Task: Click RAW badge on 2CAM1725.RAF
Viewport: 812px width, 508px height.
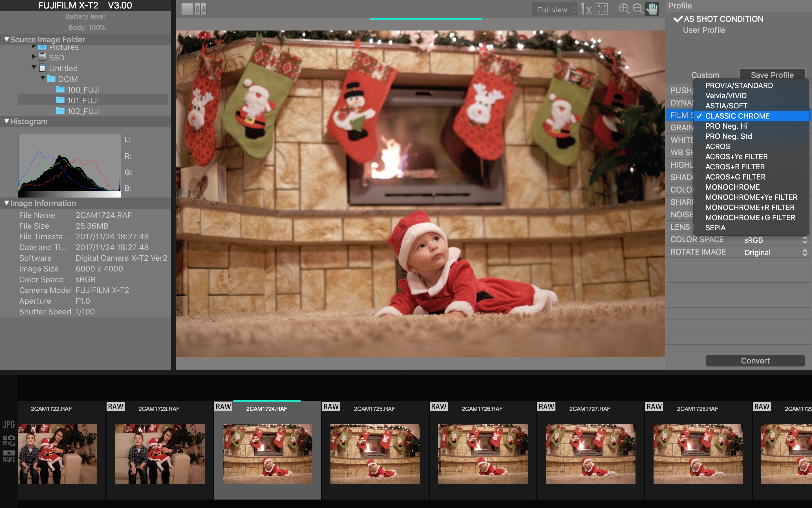Action: click(x=331, y=406)
